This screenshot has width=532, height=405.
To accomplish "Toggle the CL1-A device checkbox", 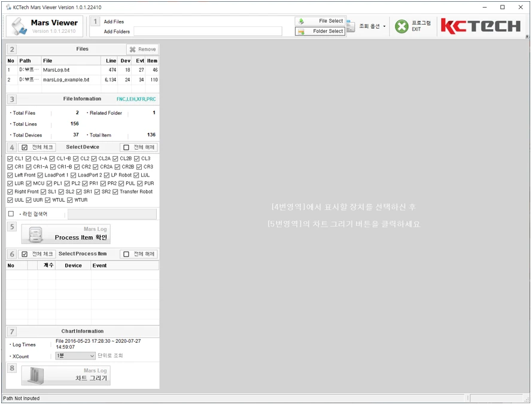I will pos(29,159).
